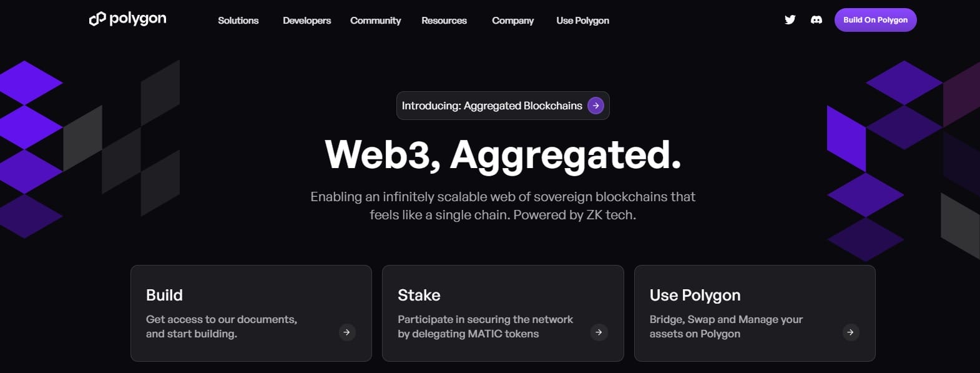Click the arrow icon in Build card
Image resolution: width=980 pixels, height=373 pixels.
347,332
